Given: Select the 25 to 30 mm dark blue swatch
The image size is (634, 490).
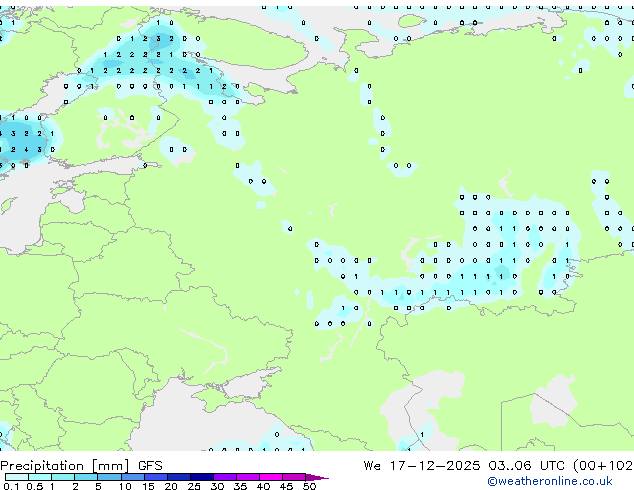Looking at the screenshot, I should tap(201, 477).
